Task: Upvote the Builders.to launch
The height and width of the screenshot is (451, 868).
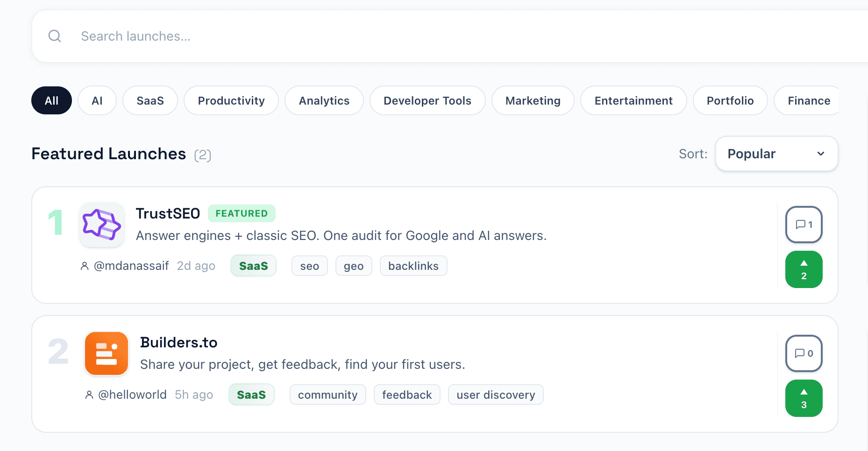Action: coord(804,398)
